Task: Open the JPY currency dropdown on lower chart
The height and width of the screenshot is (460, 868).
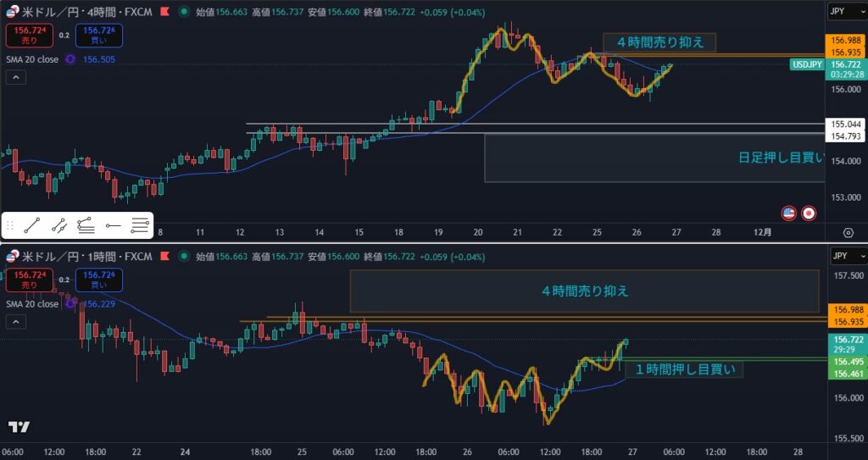Action: 847,256
